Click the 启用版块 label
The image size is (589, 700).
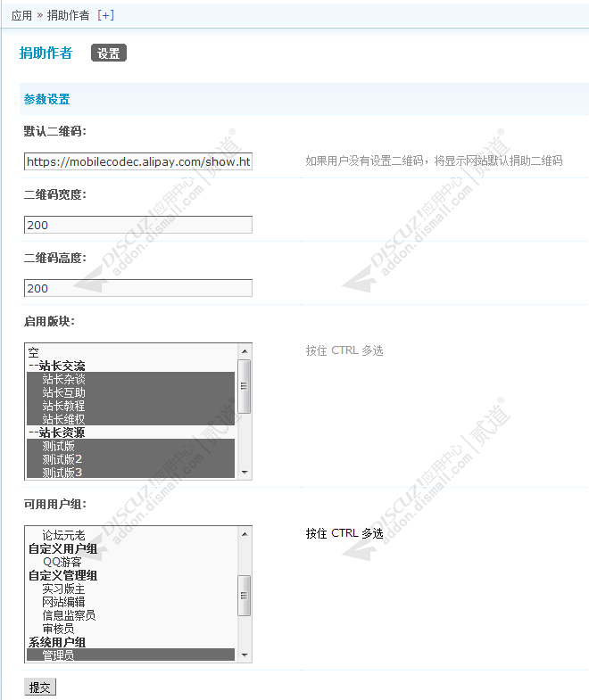pos(49,321)
